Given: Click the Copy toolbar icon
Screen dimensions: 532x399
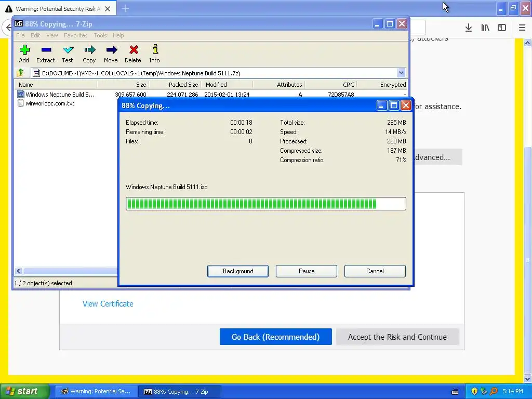Looking at the screenshot, I should pyautogui.click(x=89, y=50).
